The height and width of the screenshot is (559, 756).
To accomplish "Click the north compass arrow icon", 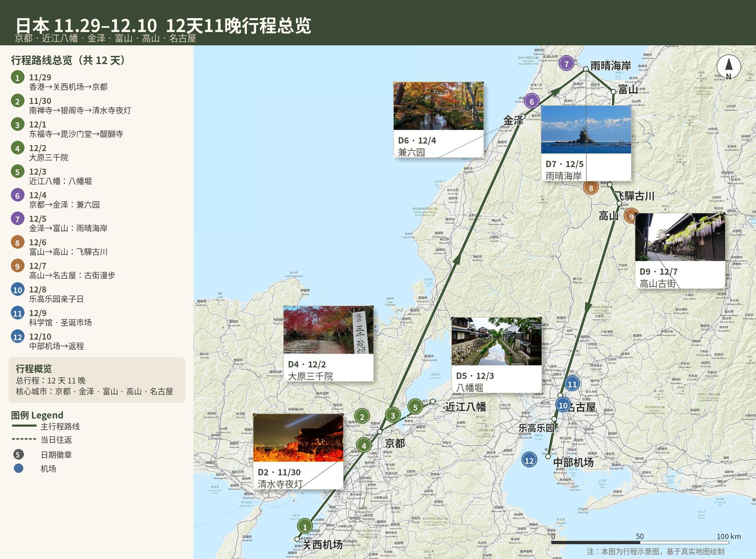I will tap(729, 67).
